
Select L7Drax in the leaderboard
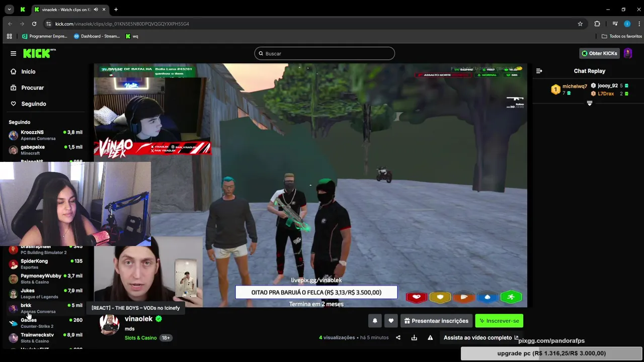coord(606,94)
